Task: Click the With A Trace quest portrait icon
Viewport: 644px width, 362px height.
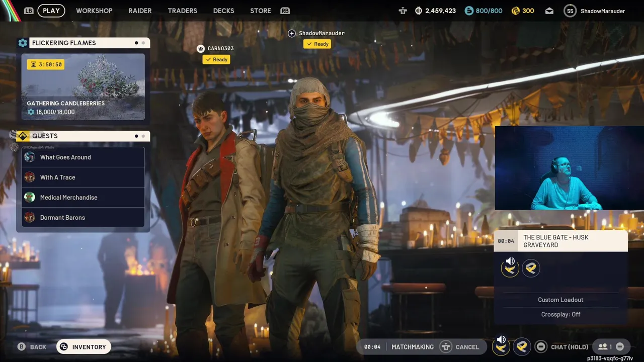Action: [30, 177]
